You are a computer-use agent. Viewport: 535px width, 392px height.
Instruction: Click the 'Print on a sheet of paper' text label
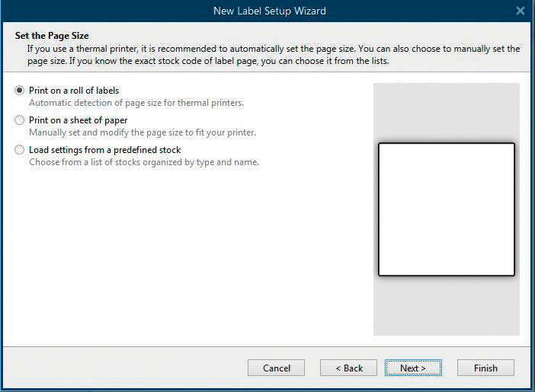click(x=78, y=120)
